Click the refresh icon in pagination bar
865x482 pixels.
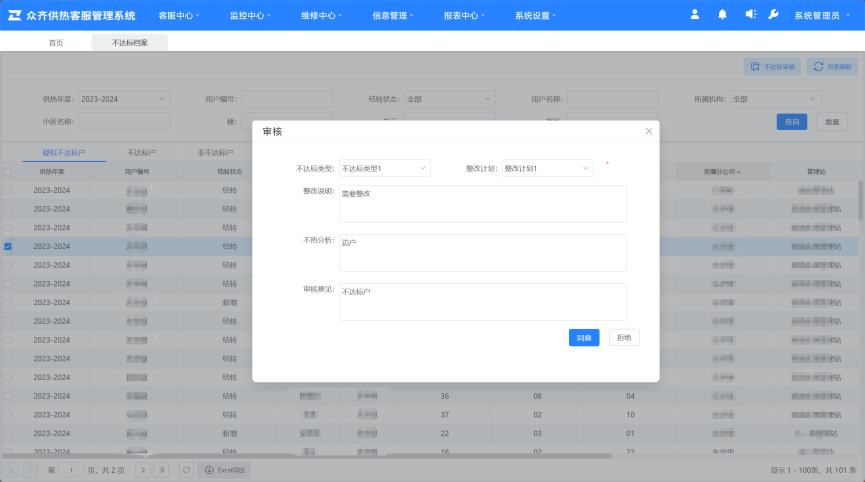tap(186, 469)
